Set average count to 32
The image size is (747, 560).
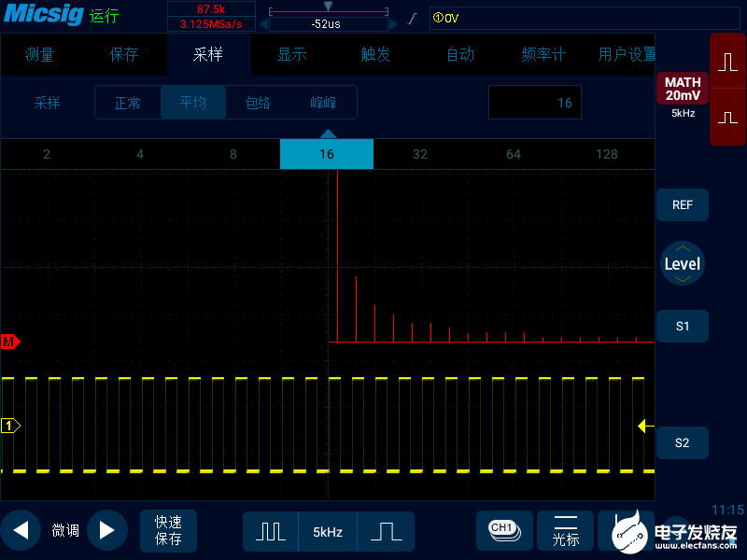[420, 154]
